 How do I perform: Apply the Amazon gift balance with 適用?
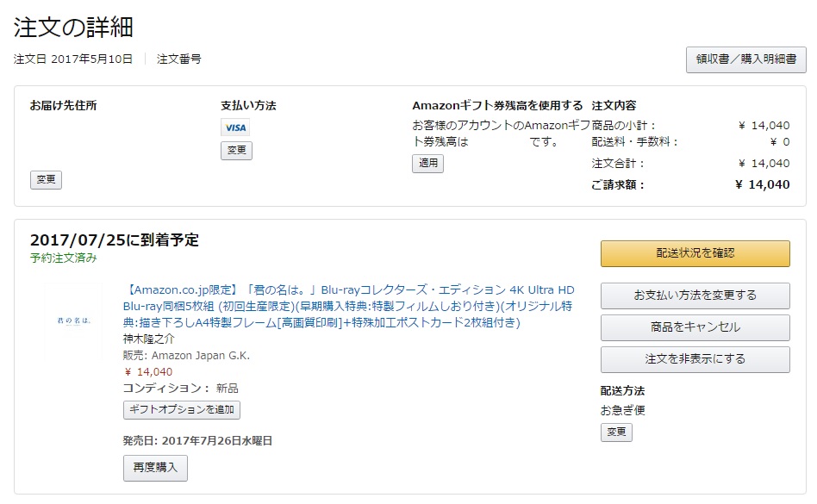427,163
